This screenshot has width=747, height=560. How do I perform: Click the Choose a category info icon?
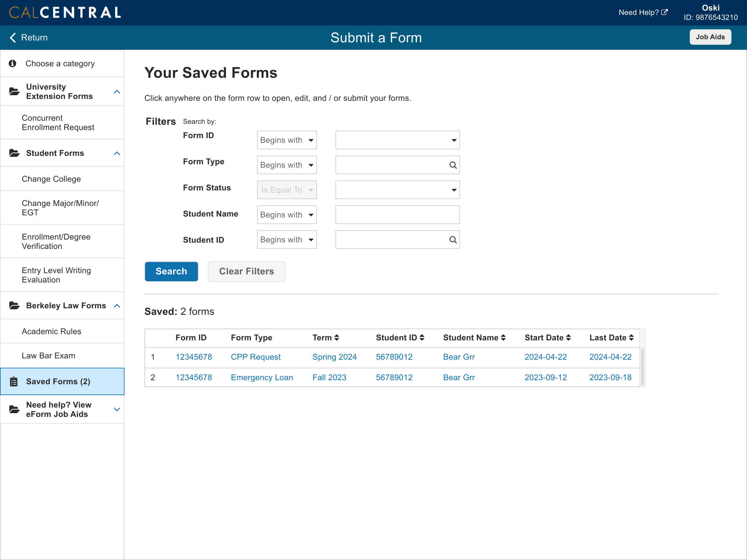point(12,63)
